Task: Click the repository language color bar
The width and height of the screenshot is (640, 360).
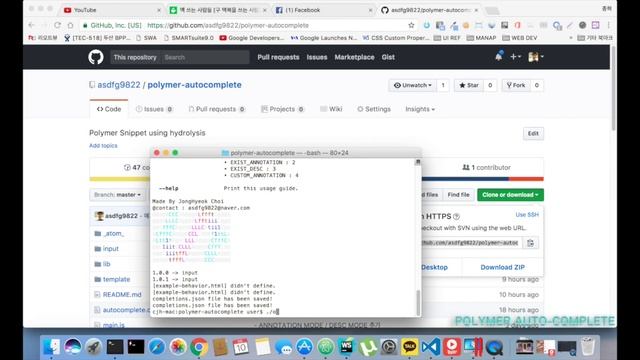Action: pyautogui.click(x=317, y=179)
